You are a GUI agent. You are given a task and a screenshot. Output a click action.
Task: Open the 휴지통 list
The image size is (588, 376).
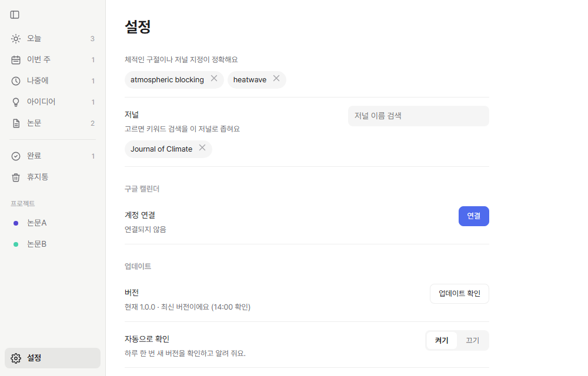[x=52, y=177]
